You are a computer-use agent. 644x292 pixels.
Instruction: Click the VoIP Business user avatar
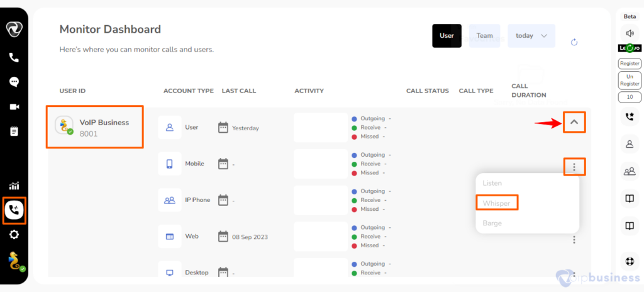pos(64,125)
